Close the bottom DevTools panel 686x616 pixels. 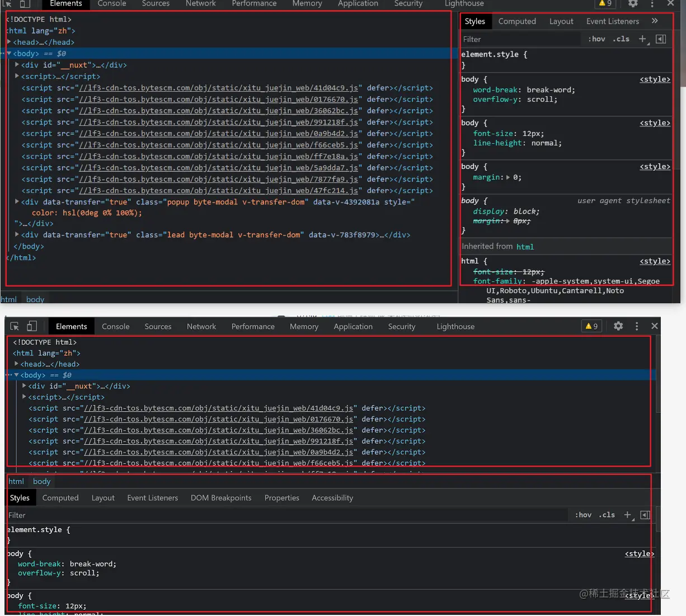click(655, 326)
